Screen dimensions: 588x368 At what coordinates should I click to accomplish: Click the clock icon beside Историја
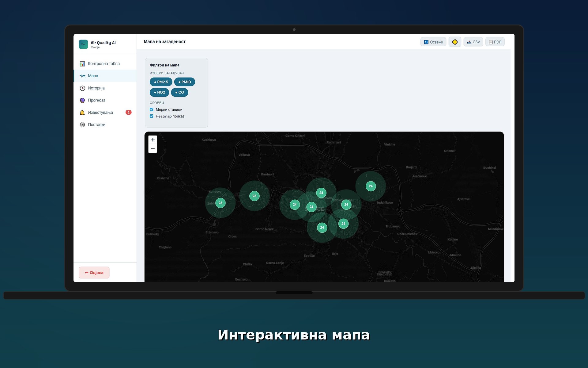click(82, 88)
